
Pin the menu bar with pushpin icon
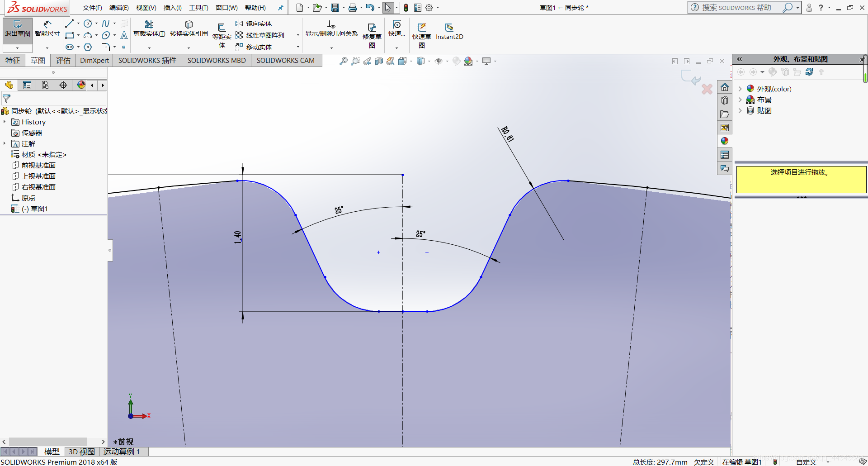coord(280,8)
